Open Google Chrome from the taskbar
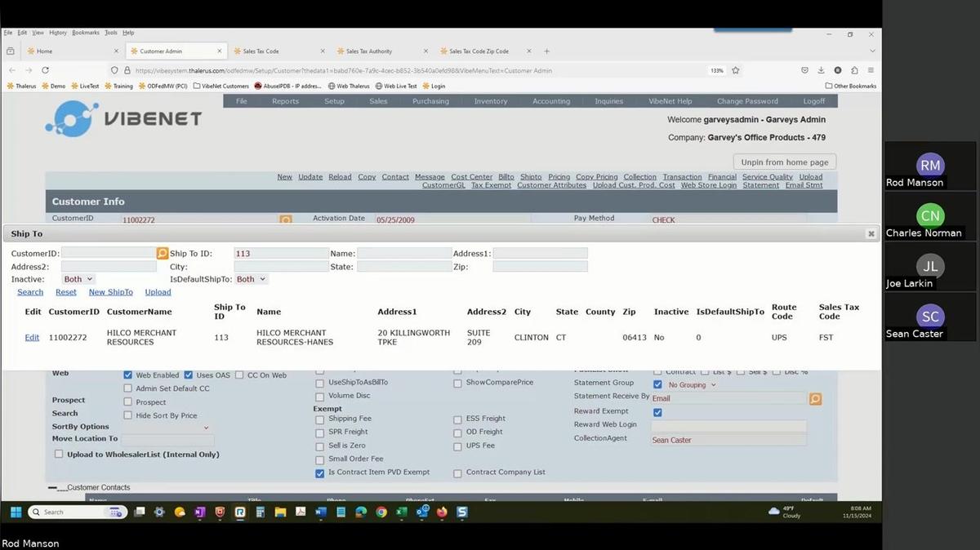The height and width of the screenshot is (550, 980). pos(381,512)
